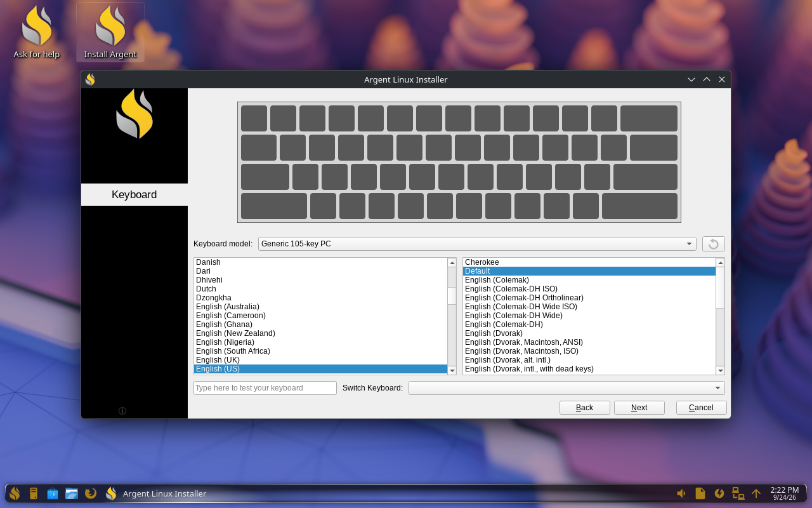Open the software store icon in taskbar
Screen dimensions: 812x508
(53, 493)
